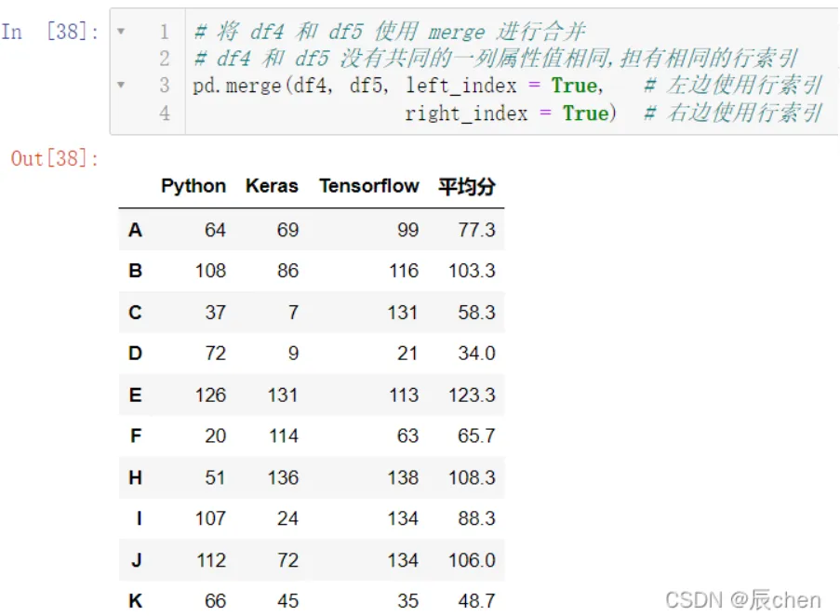
Task: Select the Out[38] output prompt
Action: (55, 158)
